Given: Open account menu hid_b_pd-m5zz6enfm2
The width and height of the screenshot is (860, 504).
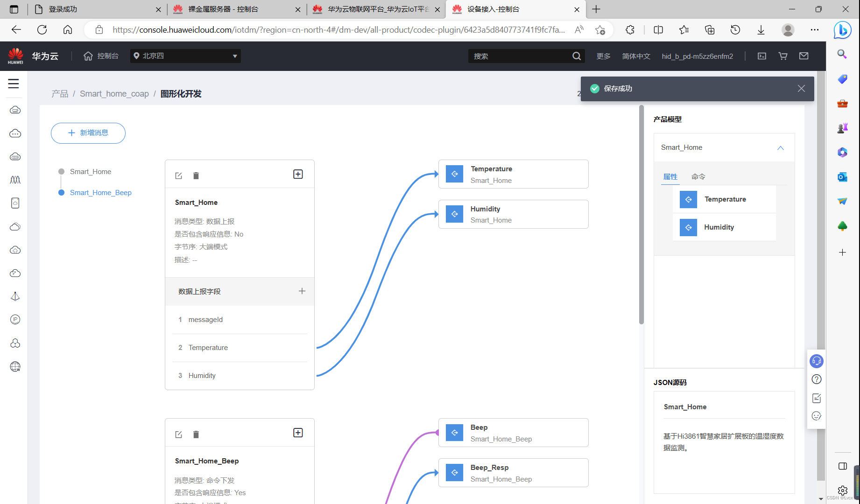Looking at the screenshot, I should pos(697,56).
